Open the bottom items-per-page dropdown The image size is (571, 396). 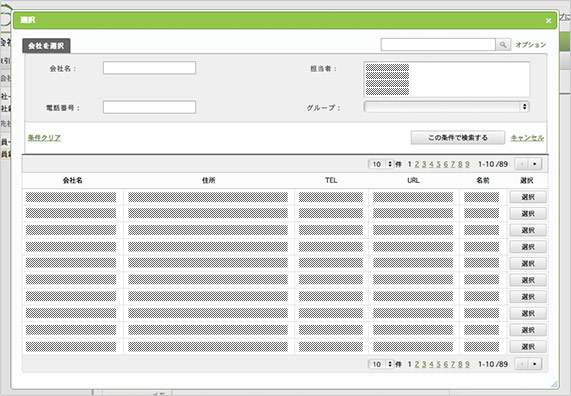click(381, 364)
